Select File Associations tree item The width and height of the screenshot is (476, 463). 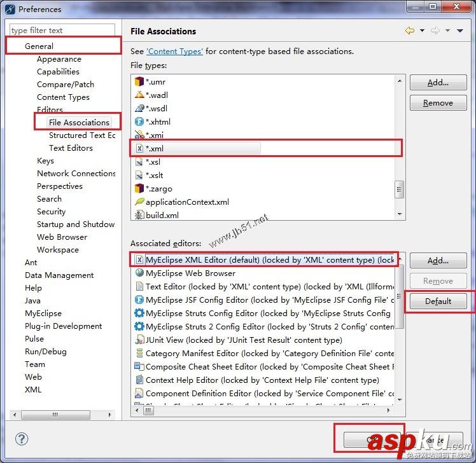pyautogui.click(x=79, y=122)
